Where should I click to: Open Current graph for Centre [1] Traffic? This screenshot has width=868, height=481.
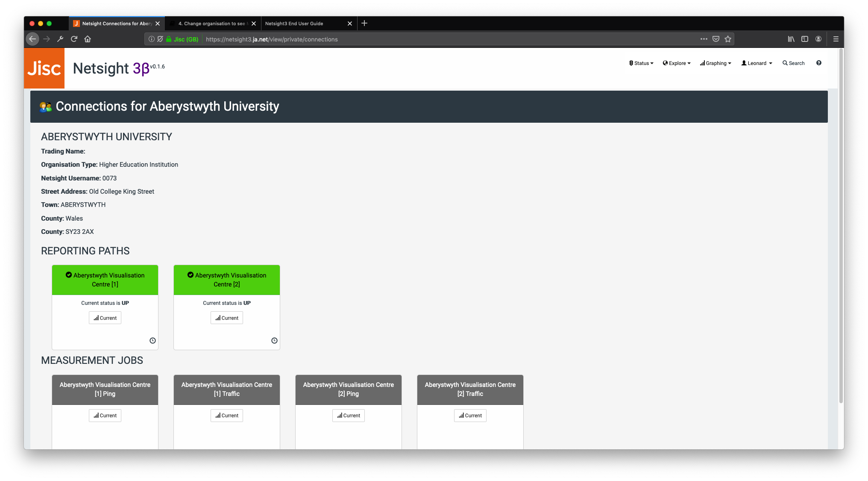227,416
